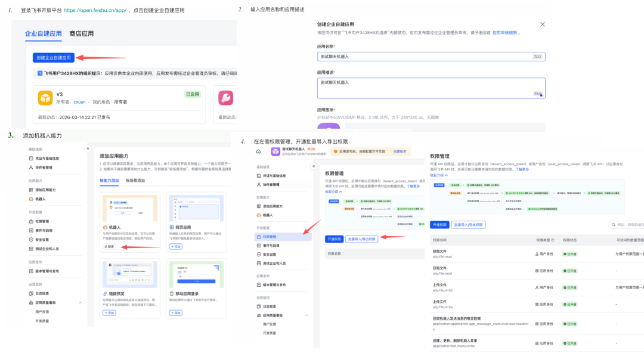Open the V3 app's orange cube icon
644x356 pixels.
[45, 98]
